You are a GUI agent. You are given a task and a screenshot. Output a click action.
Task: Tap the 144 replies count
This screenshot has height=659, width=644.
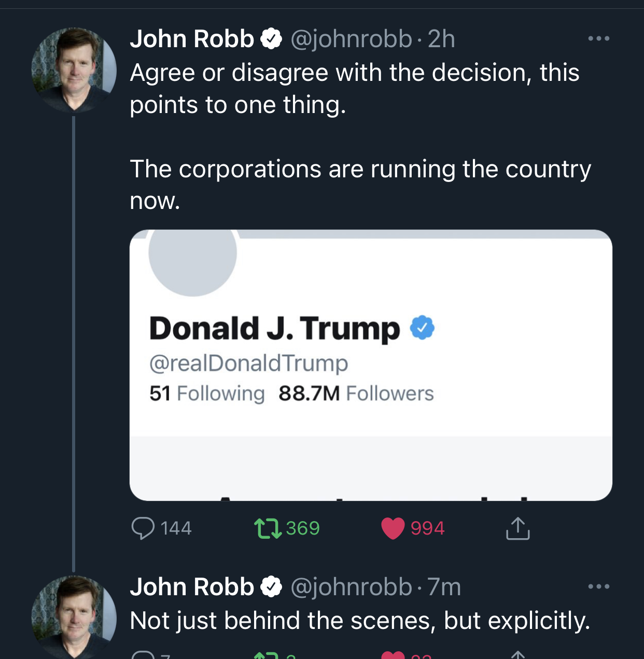pyautogui.click(x=176, y=528)
